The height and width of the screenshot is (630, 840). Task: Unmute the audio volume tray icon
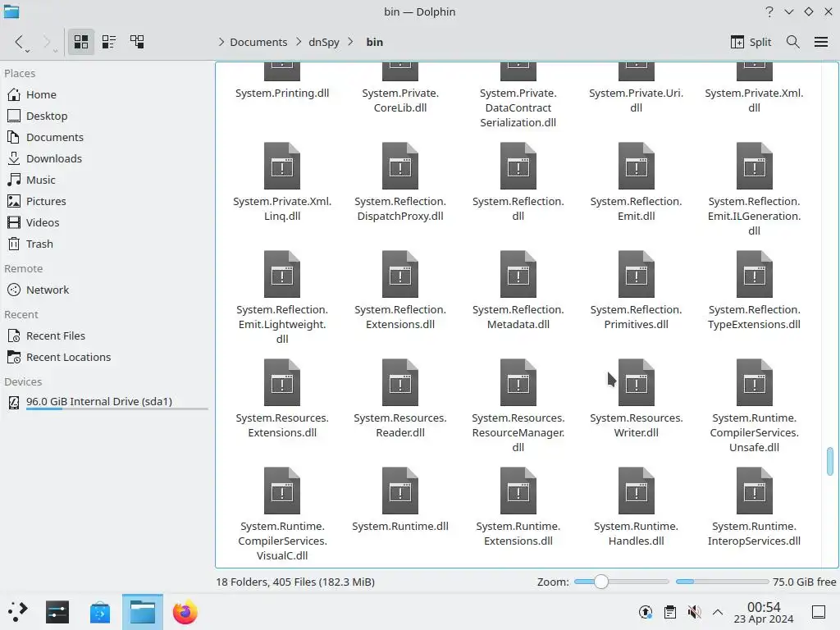694,612
